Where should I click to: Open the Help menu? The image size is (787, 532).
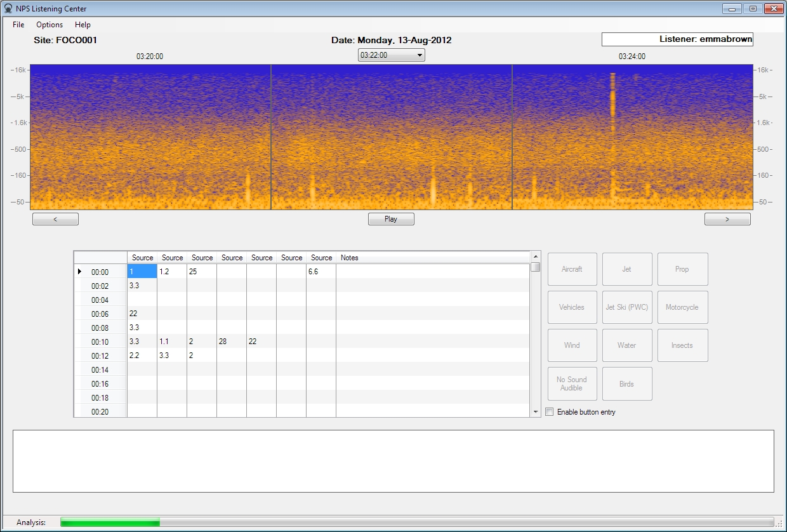click(x=83, y=25)
